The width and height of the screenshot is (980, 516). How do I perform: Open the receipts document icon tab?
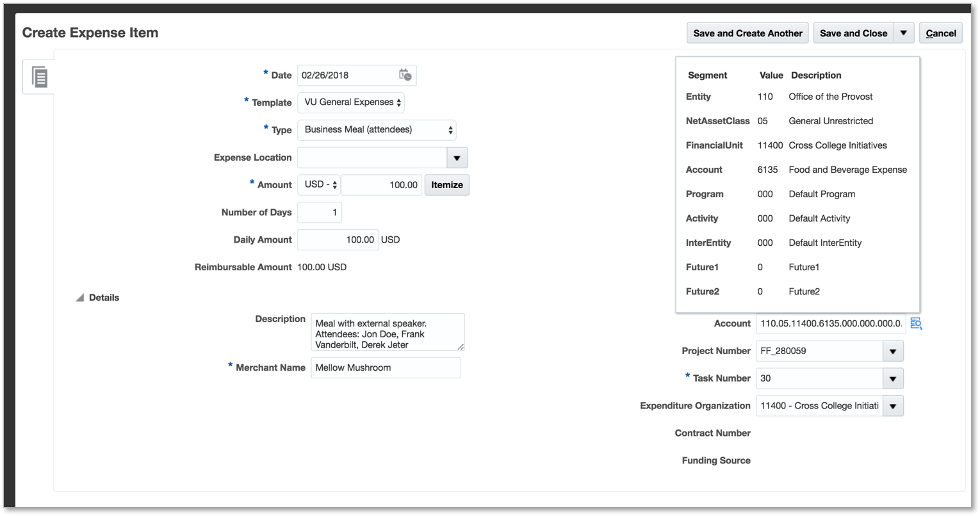pyautogui.click(x=39, y=77)
